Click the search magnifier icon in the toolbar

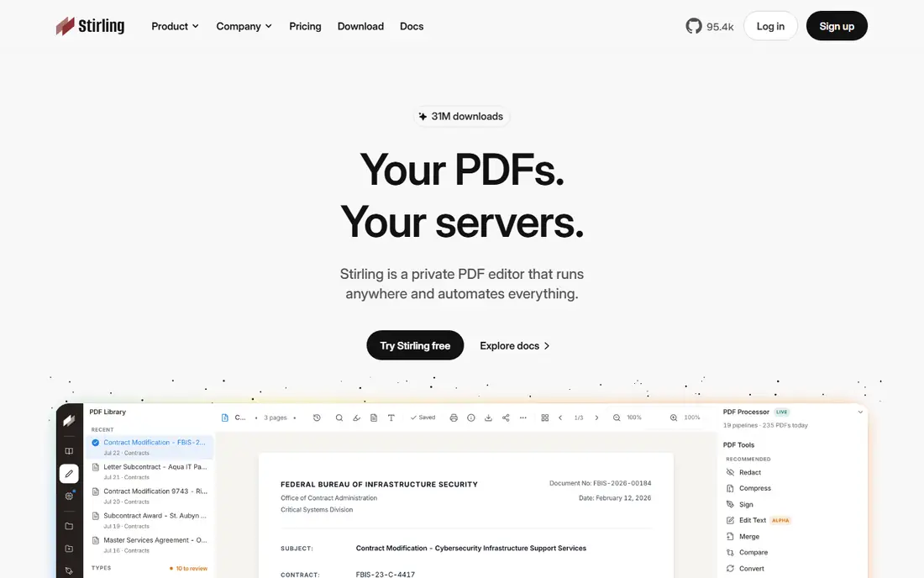tap(339, 418)
